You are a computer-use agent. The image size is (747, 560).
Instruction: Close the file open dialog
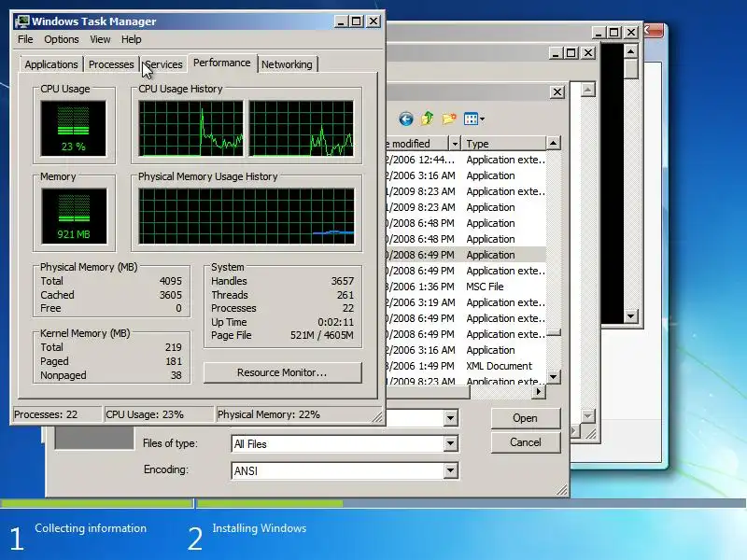pos(557,91)
